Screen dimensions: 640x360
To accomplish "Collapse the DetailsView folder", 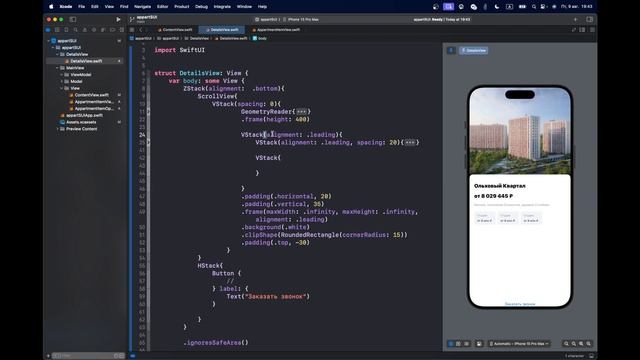I will tap(58, 54).
